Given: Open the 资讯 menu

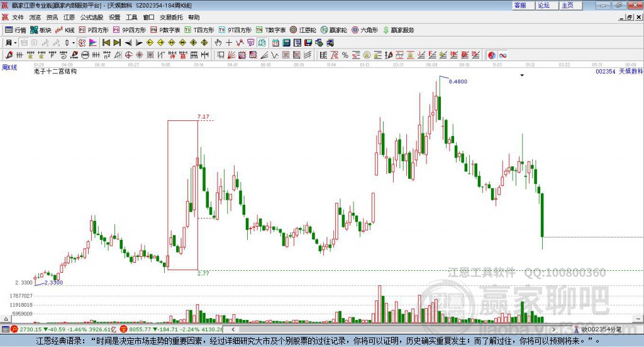Looking at the screenshot, I should click(x=52, y=17).
